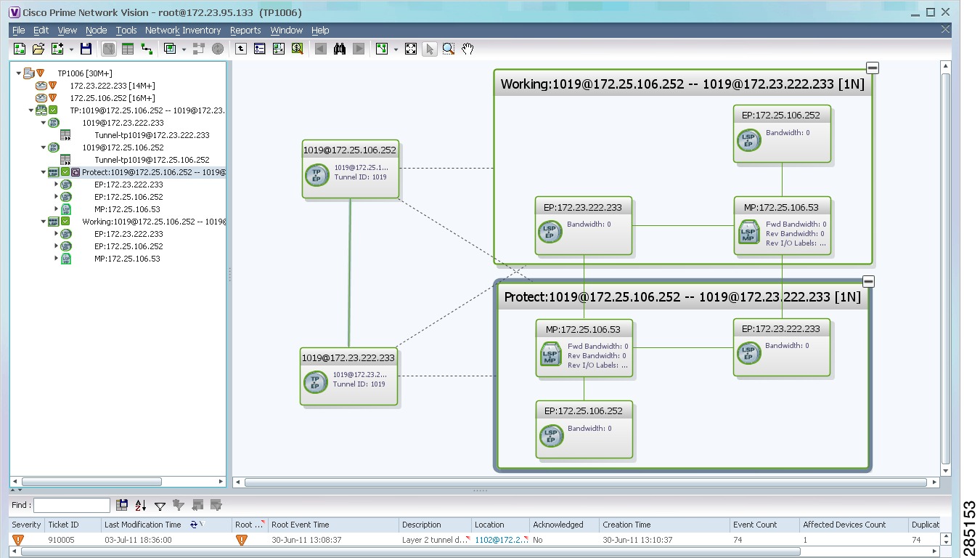
Task: Activate the Pan hand tool
Action: pos(467,49)
